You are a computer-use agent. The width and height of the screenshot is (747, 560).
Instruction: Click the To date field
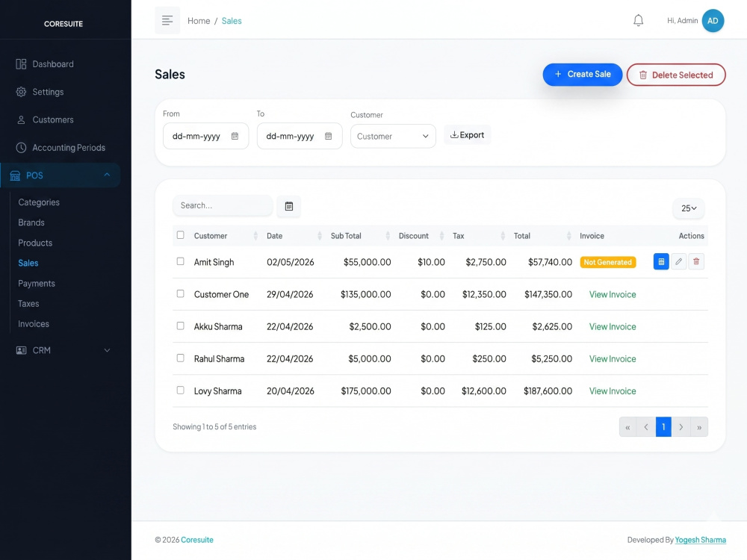coord(300,136)
